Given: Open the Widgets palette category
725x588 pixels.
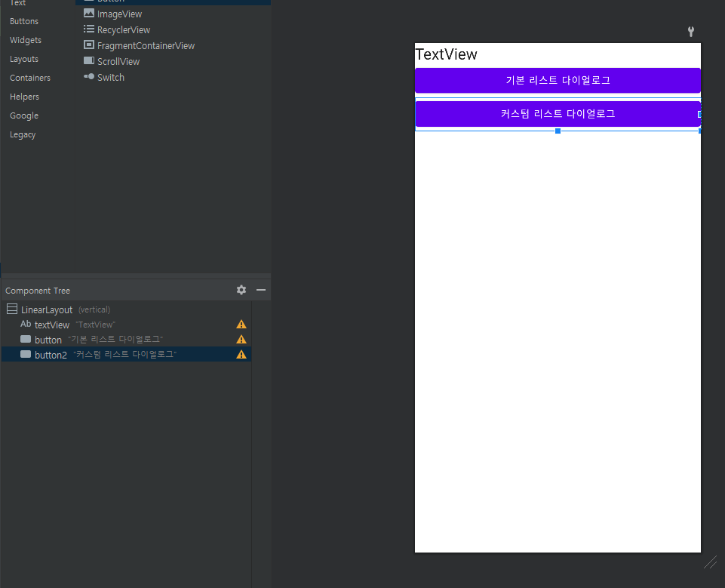Looking at the screenshot, I should [26, 40].
